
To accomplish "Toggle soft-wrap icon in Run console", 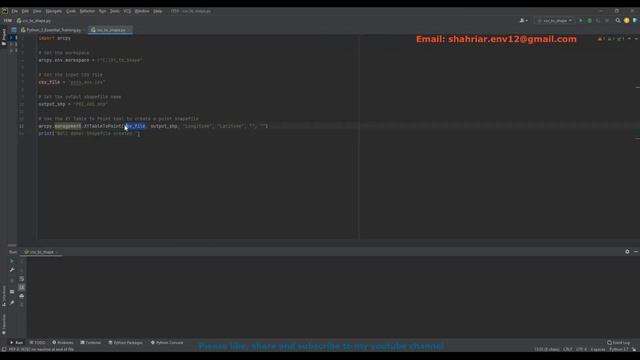I will 22,279.
